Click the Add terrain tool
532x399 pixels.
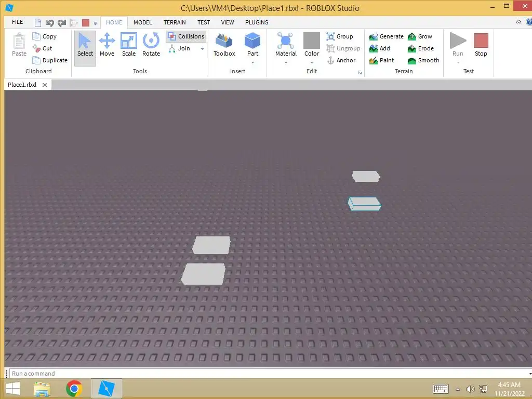[x=380, y=48]
